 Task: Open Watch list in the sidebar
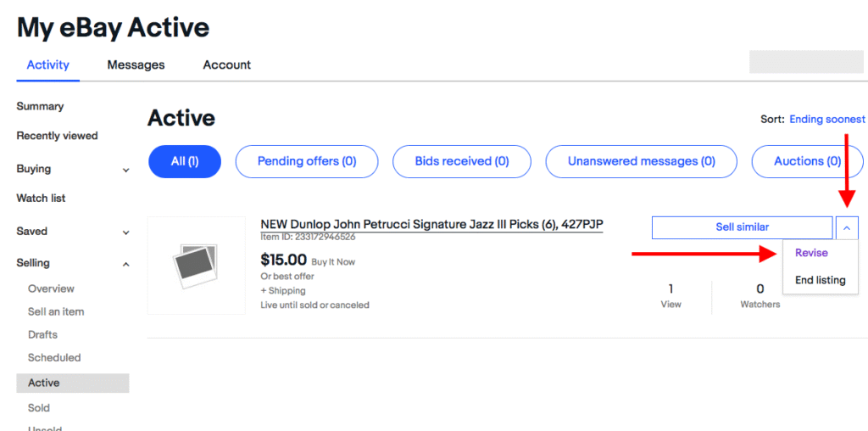(41, 199)
